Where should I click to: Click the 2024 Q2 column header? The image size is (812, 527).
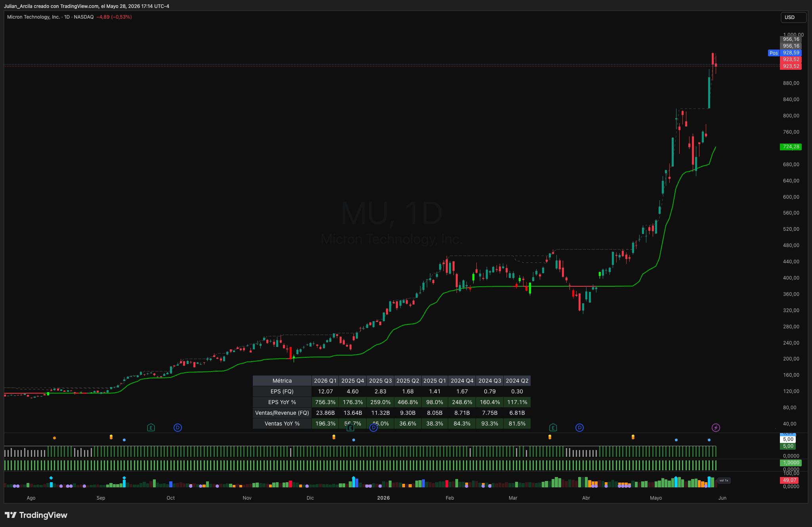tap(517, 381)
